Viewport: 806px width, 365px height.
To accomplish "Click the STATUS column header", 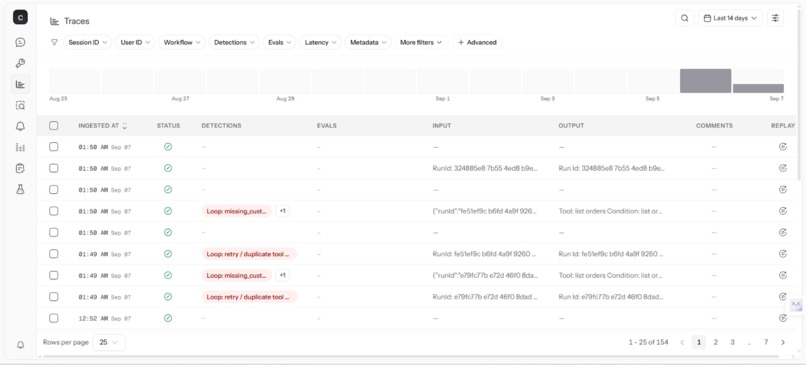I will point(168,125).
